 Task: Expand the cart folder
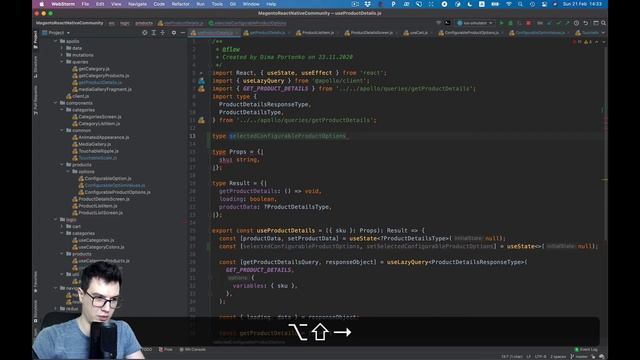[62, 227]
